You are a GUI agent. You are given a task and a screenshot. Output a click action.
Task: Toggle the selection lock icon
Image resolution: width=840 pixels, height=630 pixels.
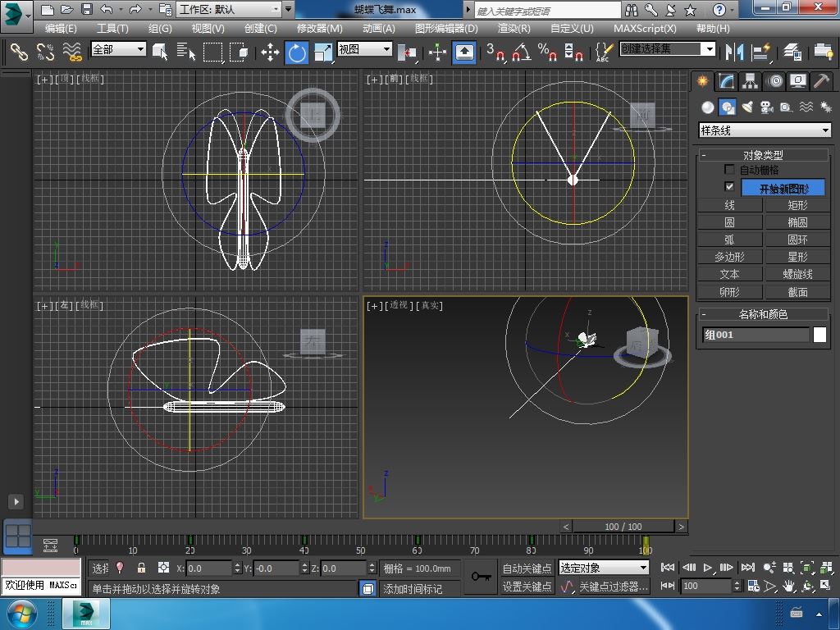[x=141, y=568]
